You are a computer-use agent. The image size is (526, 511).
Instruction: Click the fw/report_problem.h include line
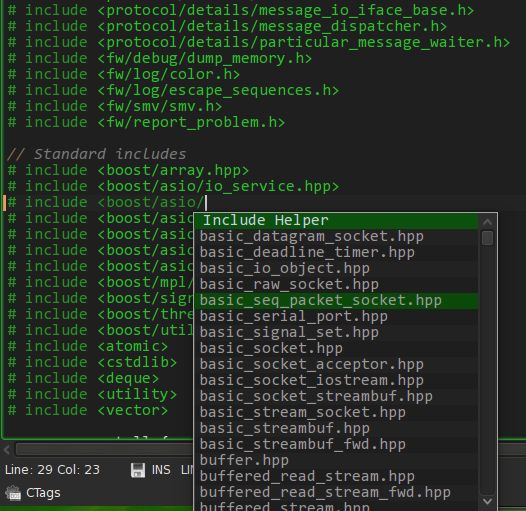coord(146,122)
